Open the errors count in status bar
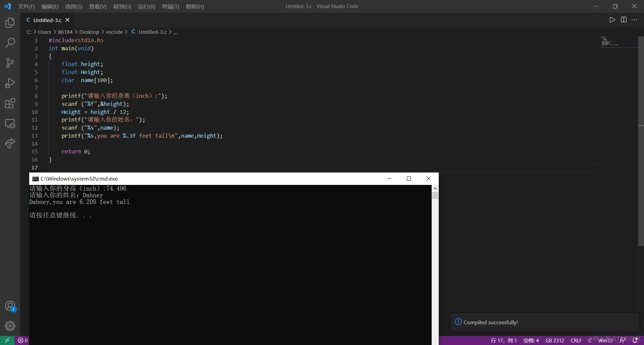 pos(23,340)
